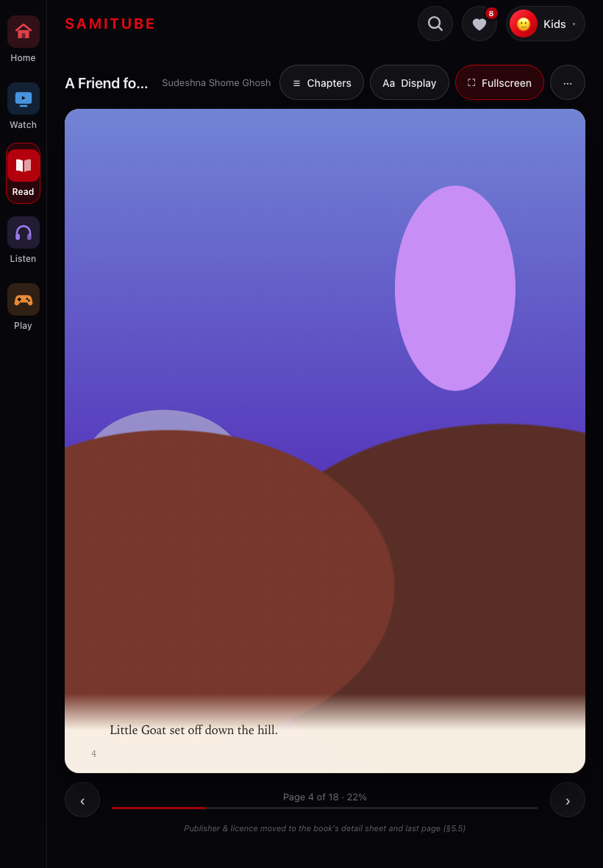
Task: Go to Home in the sidebar
Action: click(x=24, y=39)
